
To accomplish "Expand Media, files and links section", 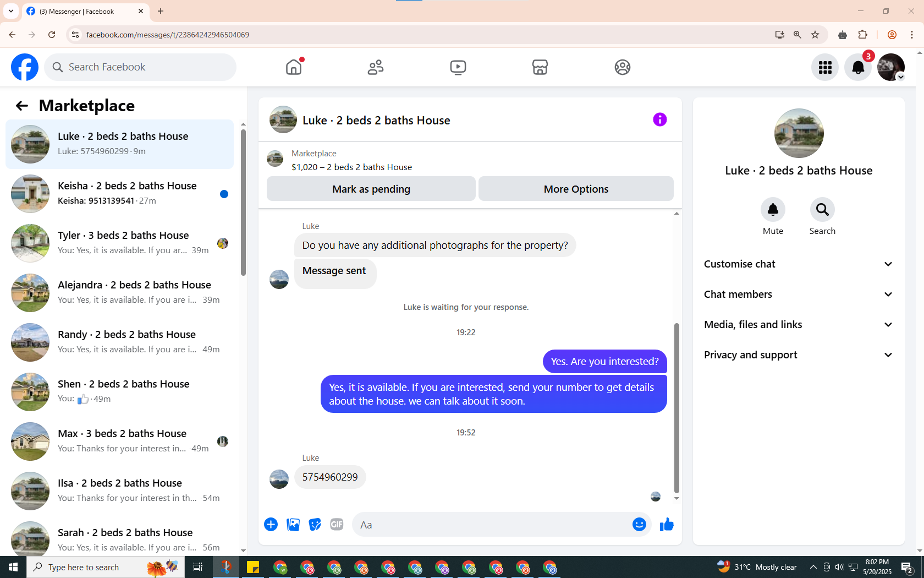I will tap(799, 325).
